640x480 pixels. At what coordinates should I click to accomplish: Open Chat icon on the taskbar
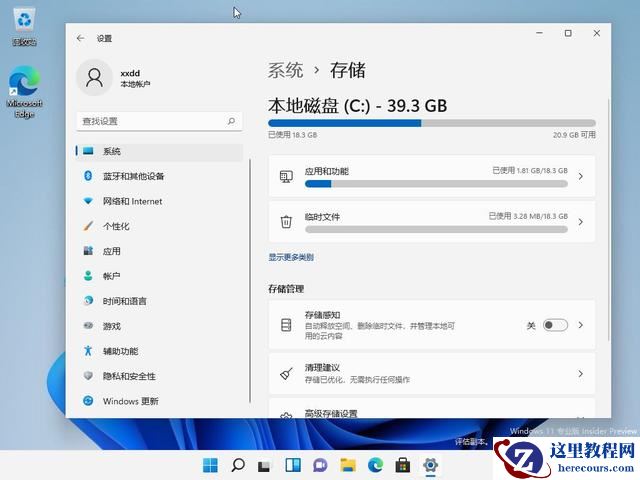tap(320, 465)
